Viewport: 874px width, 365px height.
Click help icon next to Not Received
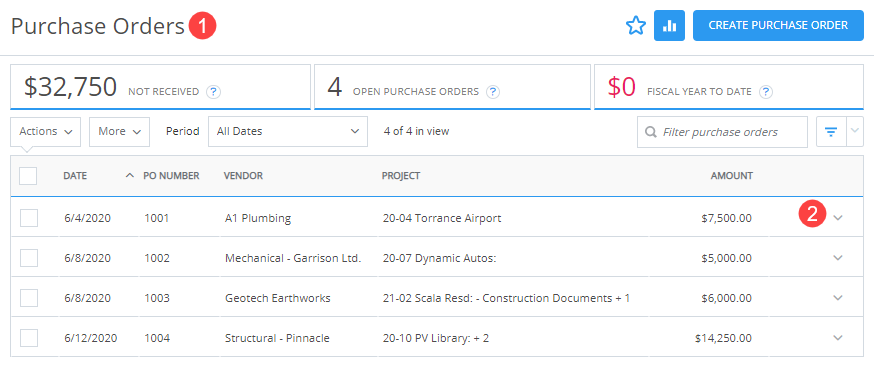pyautogui.click(x=212, y=91)
